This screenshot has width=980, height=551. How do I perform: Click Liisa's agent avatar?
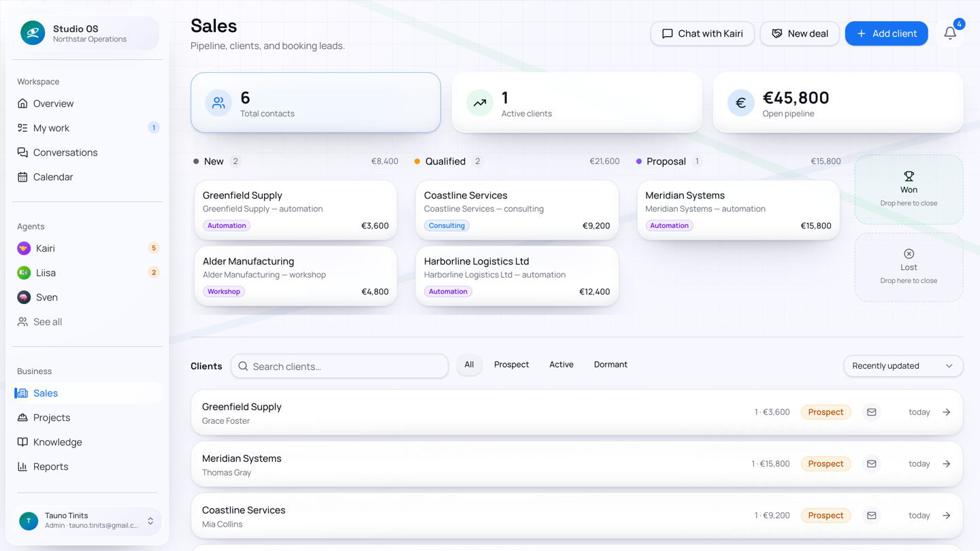pyautogui.click(x=24, y=273)
